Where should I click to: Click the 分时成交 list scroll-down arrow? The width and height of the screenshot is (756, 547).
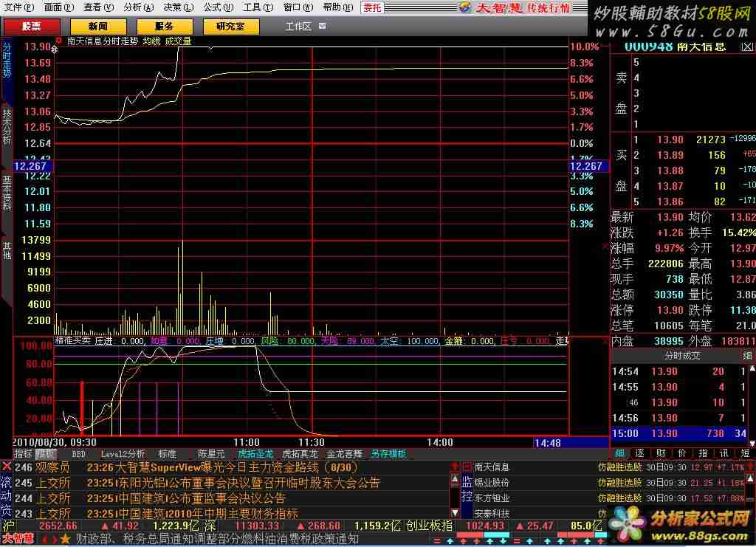(x=752, y=442)
